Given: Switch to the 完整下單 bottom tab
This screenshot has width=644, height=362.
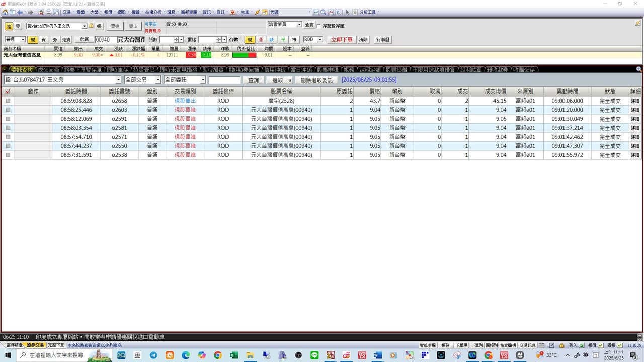Looking at the screenshot, I should (56, 345).
